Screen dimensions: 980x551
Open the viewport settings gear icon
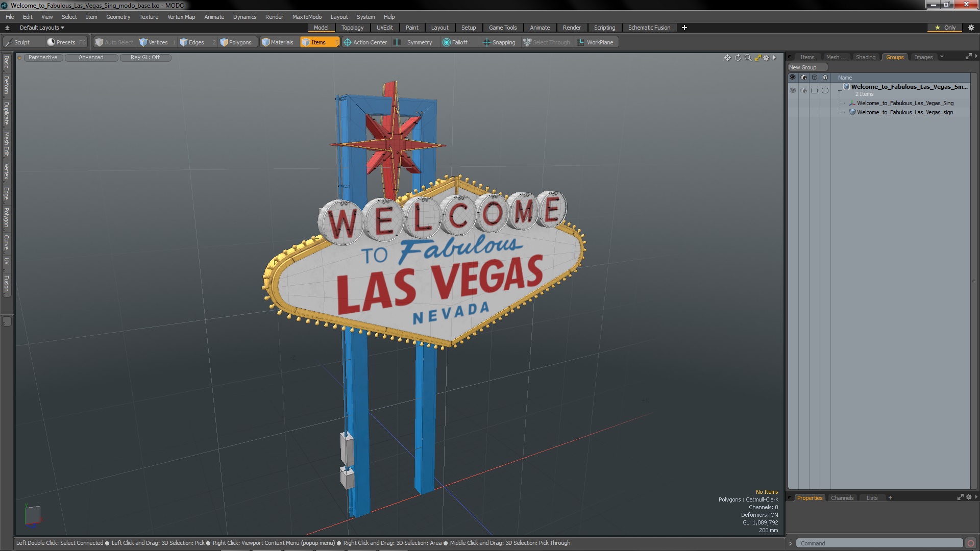(x=766, y=58)
